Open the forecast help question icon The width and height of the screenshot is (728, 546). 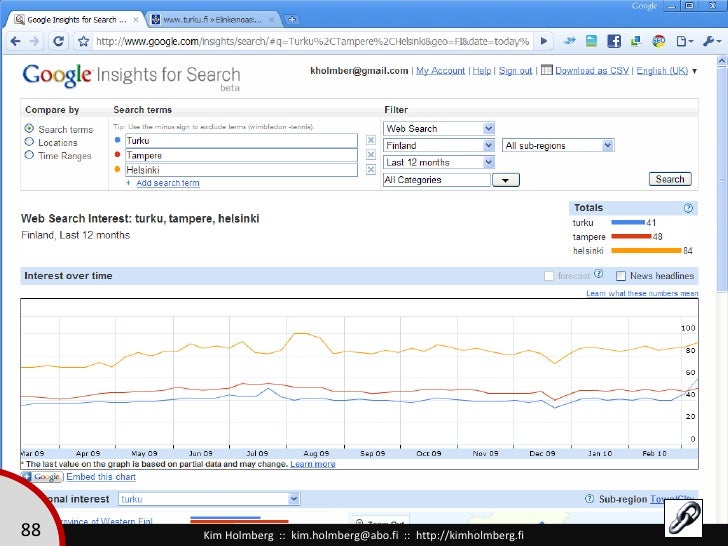click(x=598, y=273)
